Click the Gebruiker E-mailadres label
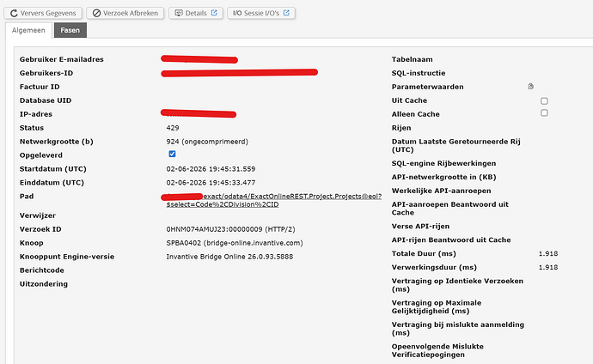The image size is (593, 364). pyautogui.click(x=62, y=59)
